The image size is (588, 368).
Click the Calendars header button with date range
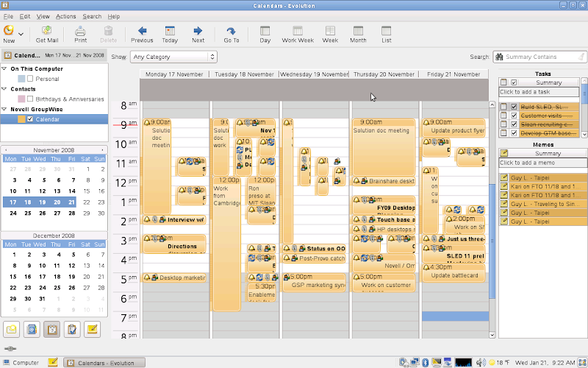[x=54, y=55]
